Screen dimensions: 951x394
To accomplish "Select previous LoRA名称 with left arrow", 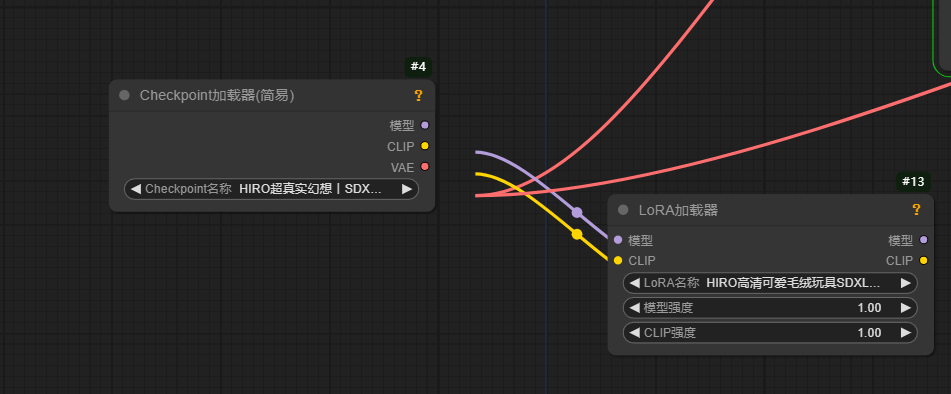I will click(x=634, y=282).
